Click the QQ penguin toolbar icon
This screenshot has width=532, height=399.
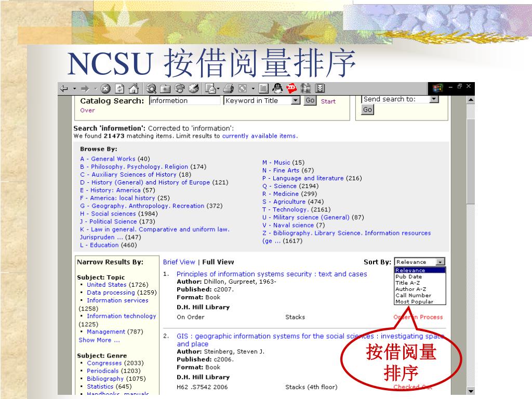coord(277,88)
